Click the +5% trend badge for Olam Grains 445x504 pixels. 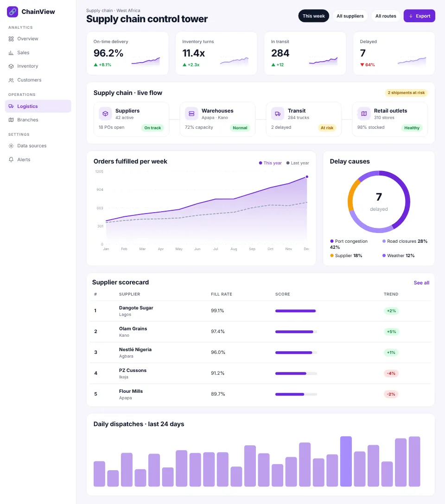(x=391, y=332)
